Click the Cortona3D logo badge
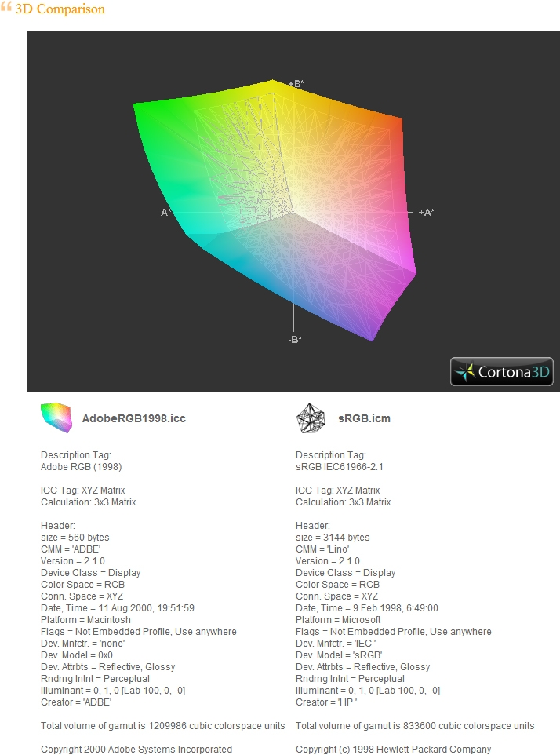This screenshot has width=560, height=755. point(502,372)
